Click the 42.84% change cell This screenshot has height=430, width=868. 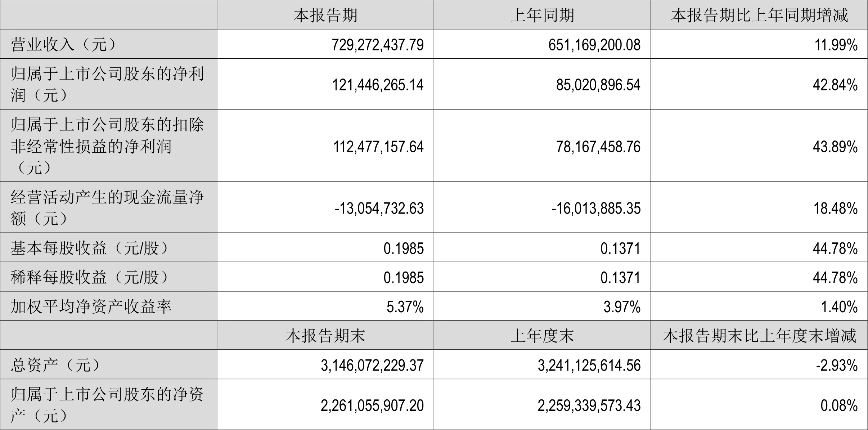(x=835, y=85)
